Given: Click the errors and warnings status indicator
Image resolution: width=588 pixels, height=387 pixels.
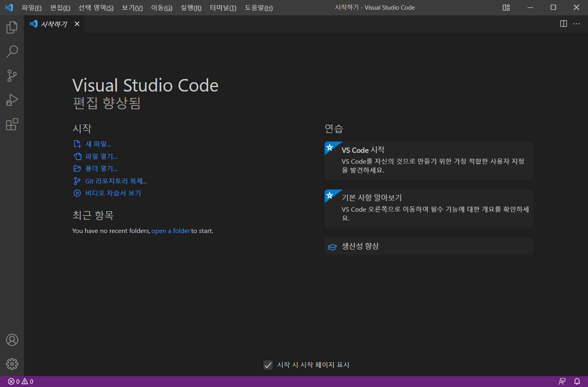Looking at the screenshot, I should point(21,381).
